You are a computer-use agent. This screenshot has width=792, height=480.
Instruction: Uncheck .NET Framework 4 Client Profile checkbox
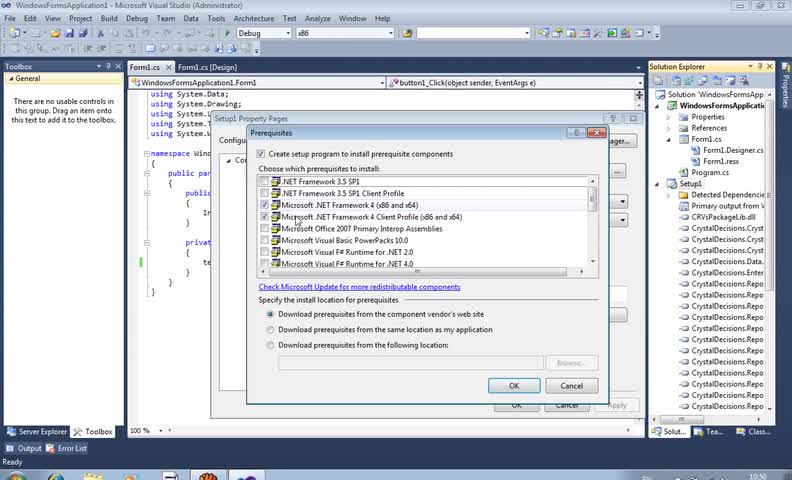tap(264, 217)
